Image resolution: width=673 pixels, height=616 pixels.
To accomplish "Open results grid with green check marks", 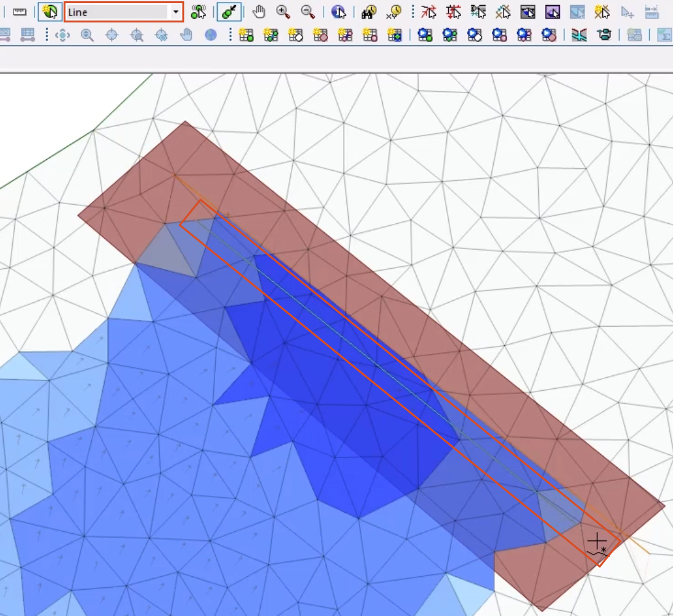I will tap(450, 35).
